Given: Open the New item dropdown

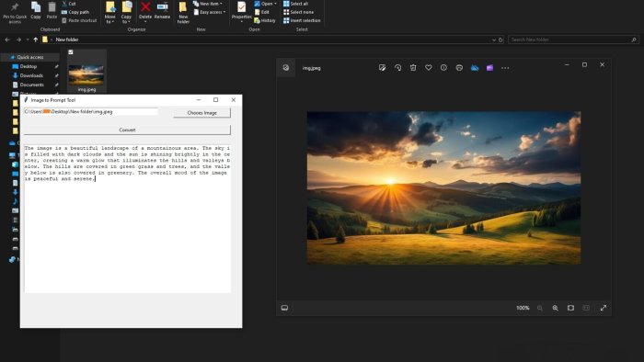Looking at the screenshot, I should 208,4.
